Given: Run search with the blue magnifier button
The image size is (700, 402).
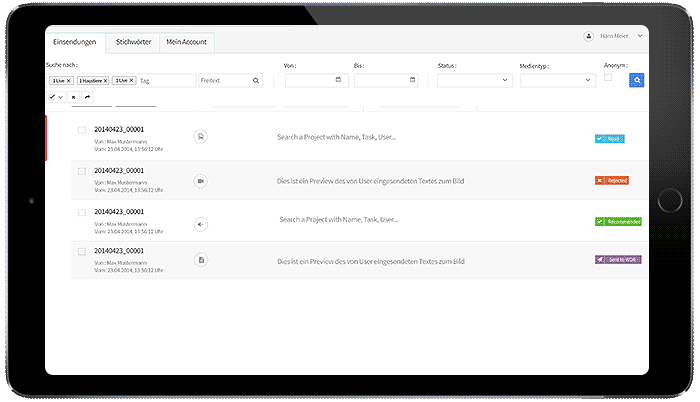Looking at the screenshot, I should click(637, 80).
